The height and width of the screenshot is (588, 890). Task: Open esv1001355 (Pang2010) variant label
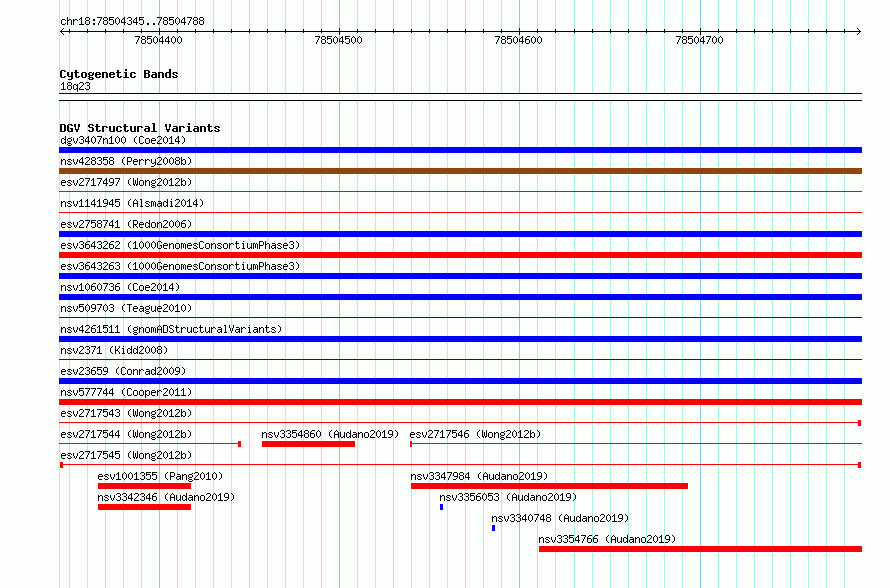coord(160,476)
